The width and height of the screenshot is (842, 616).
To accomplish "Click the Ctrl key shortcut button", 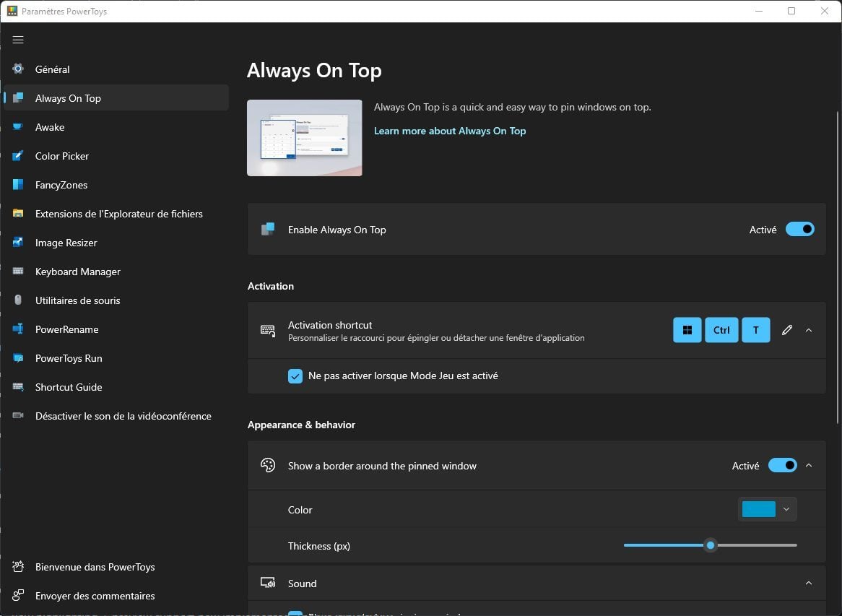I will tap(721, 330).
